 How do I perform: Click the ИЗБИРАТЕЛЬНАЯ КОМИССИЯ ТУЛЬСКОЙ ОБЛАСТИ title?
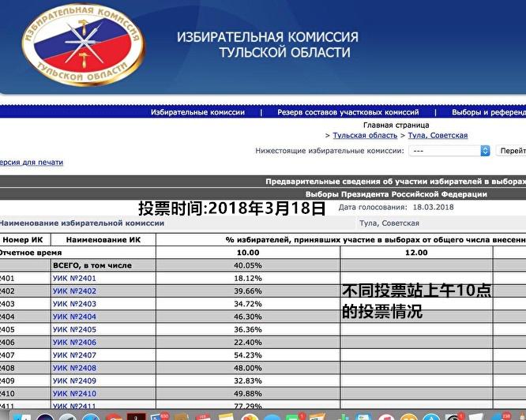click(x=268, y=44)
